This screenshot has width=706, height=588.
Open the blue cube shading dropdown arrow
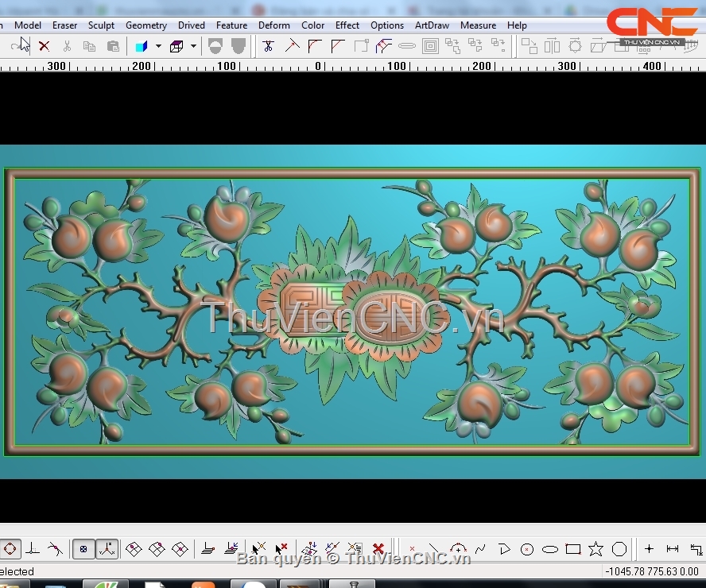point(158,47)
